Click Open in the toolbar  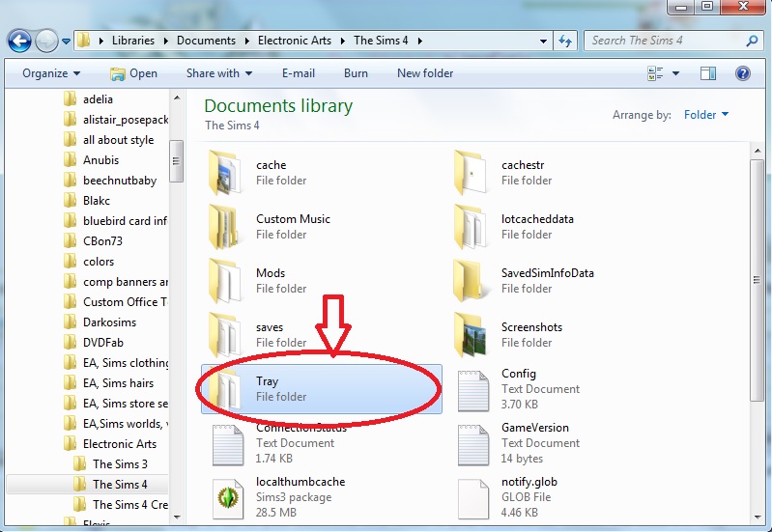[x=133, y=73]
